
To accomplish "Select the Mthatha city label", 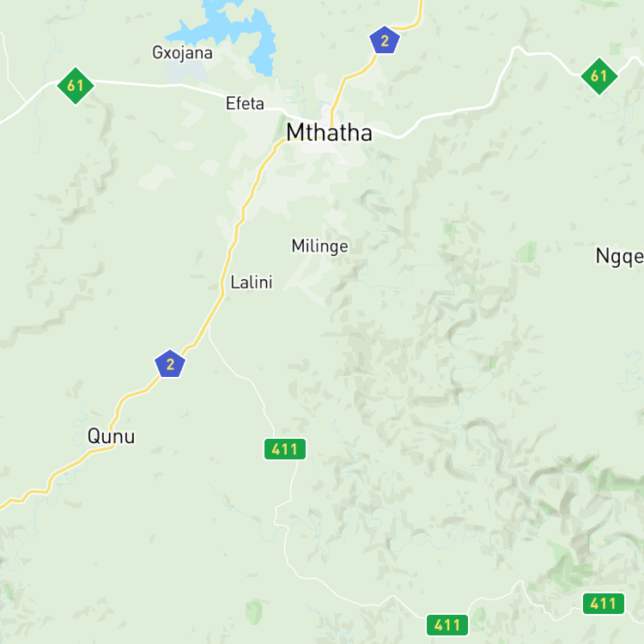I will [330, 132].
